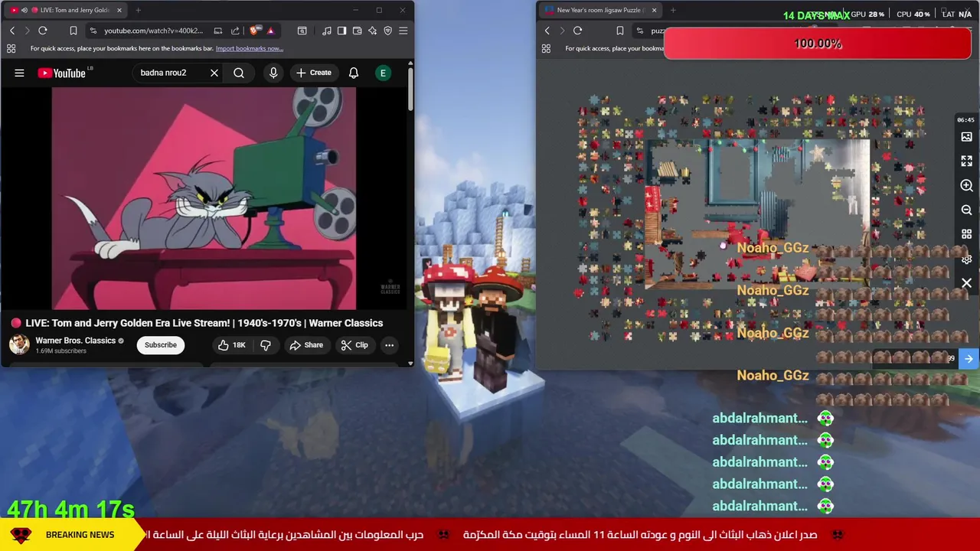
Task: Clip the live stream video
Action: (x=354, y=345)
